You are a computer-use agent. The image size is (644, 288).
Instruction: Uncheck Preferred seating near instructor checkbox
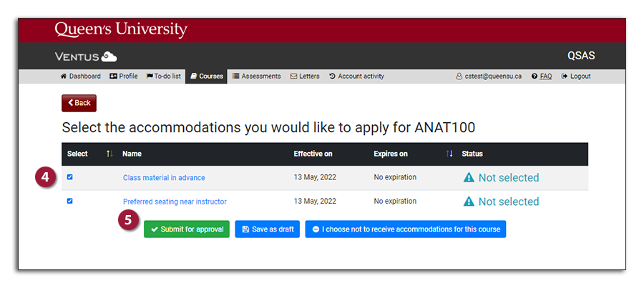[x=69, y=201]
